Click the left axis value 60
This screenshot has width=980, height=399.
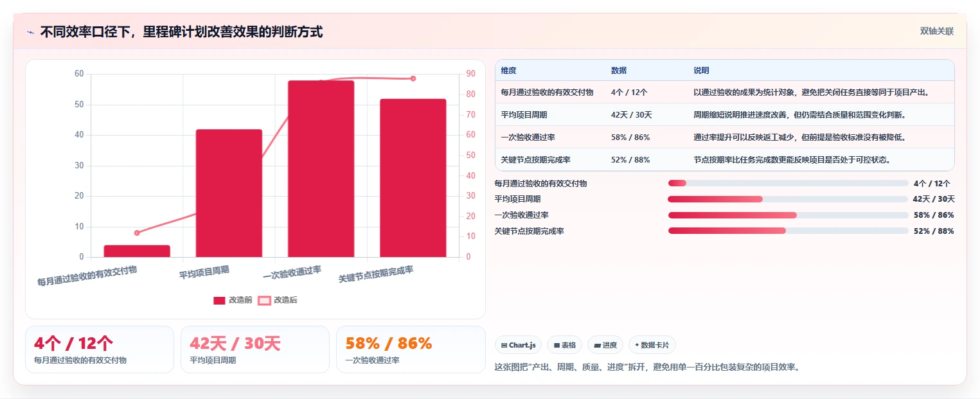[x=79, y=74]
